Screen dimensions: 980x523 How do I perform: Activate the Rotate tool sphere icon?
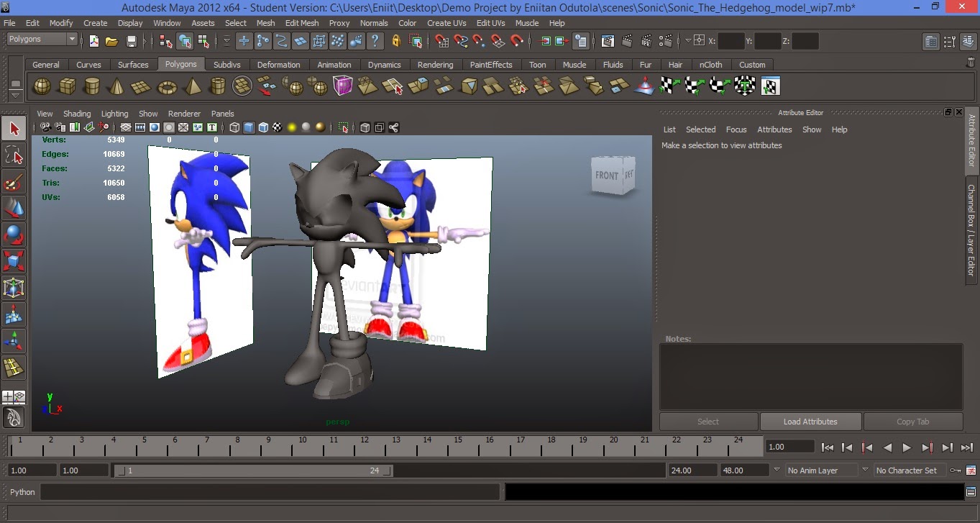[x=14, y=235]
